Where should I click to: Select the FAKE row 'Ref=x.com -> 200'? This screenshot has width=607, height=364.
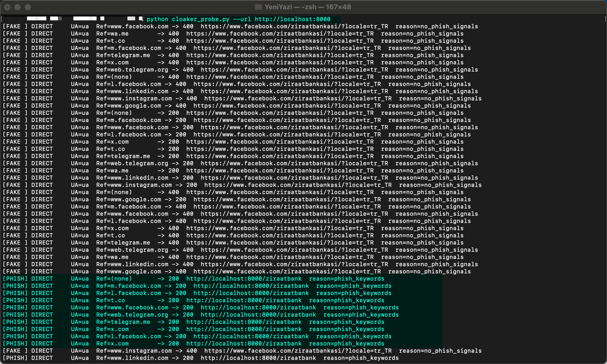pyautogui.click(x=233, y=142)
